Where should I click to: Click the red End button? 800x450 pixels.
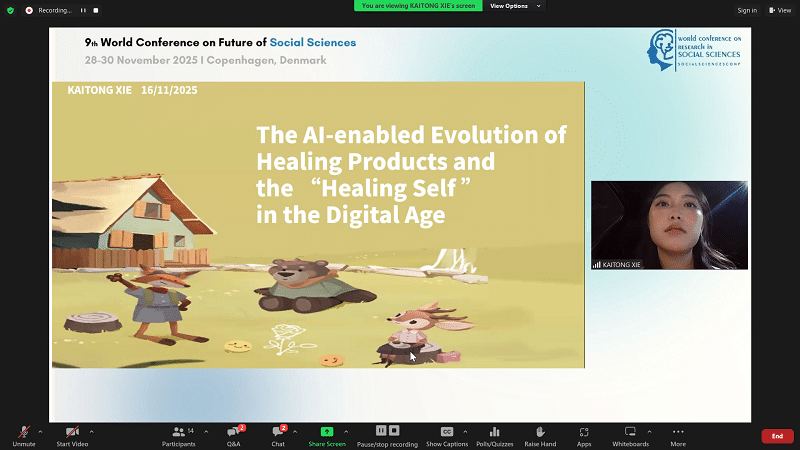pyautogui.click(x=777, y=436)
